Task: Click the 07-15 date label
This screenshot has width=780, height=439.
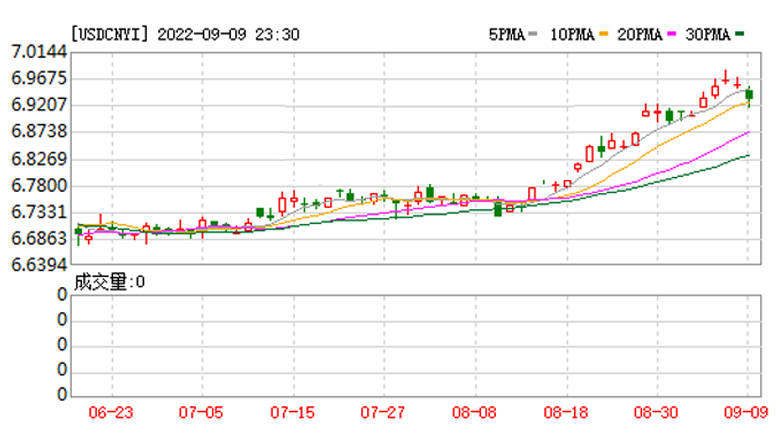Action: (292, 412)
